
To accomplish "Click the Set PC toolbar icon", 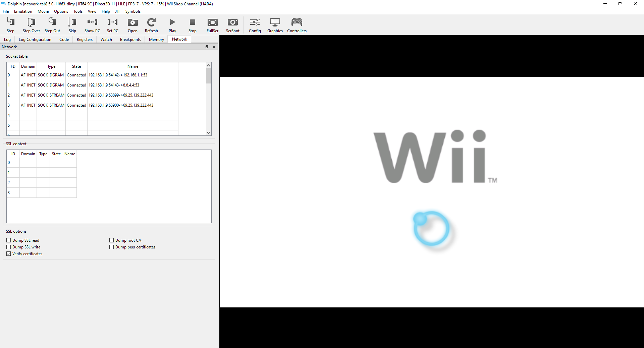I will tap(113, 25).
